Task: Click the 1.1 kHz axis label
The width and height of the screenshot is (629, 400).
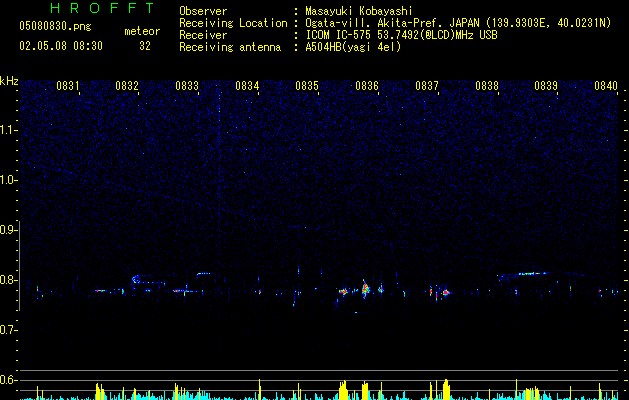Action: pyautogui.click(x=9, y=130)
